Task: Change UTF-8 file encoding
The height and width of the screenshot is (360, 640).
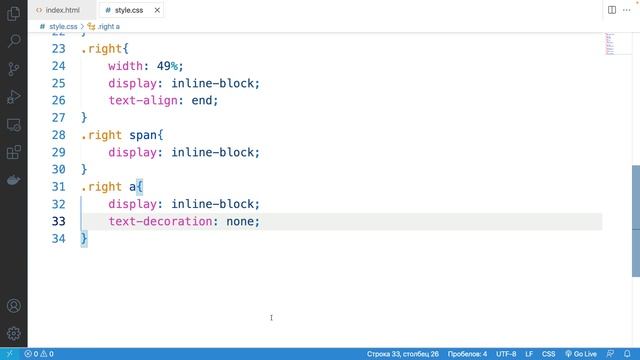Action: tap(506, 354)
